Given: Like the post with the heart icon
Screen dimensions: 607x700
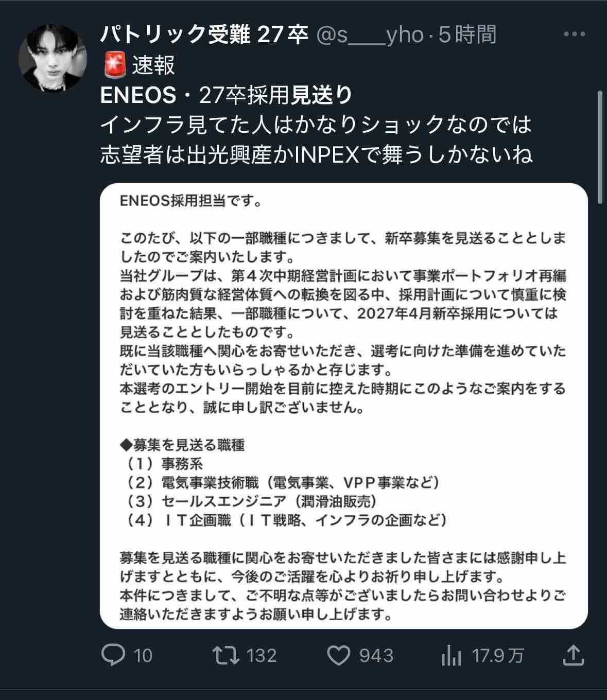Looking at the screenshot, I should (339, 656).
